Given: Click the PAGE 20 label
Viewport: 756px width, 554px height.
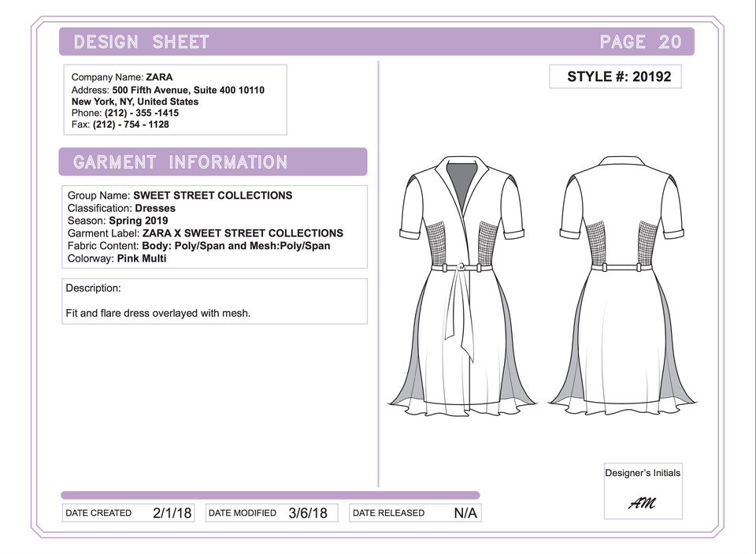Looking at the screenshot, I should (x=641, y=42).
